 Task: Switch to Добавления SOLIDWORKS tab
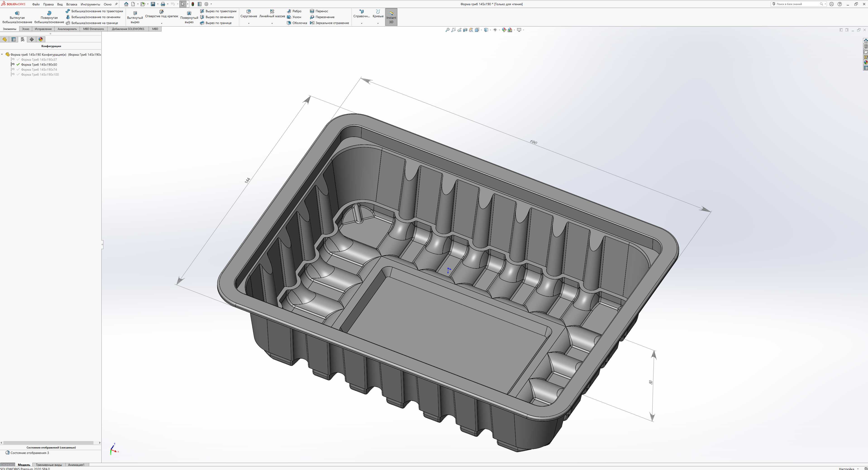pyautogui.click(x=128, y=29)
